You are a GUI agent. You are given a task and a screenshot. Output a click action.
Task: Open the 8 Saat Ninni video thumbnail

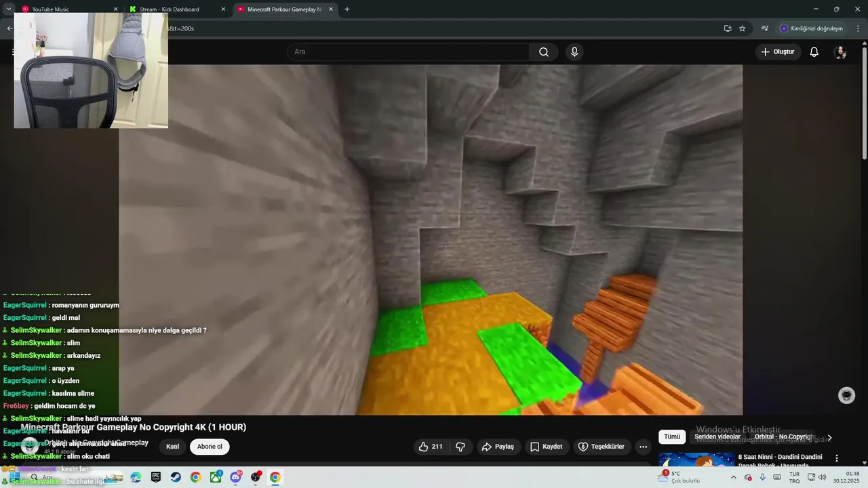[x=696, y=460]
